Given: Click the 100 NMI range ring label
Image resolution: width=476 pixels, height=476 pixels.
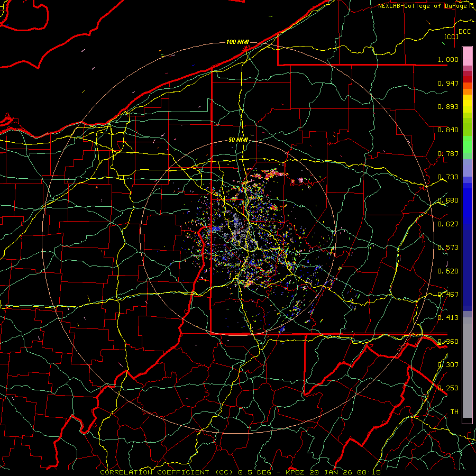Looking at the screenshot, I should (237, 42).
